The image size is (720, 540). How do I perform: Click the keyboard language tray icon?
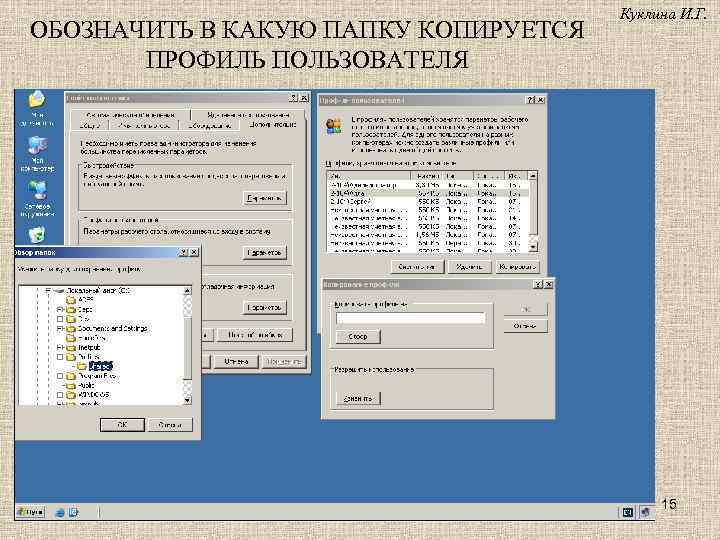(x=628, y=512)
